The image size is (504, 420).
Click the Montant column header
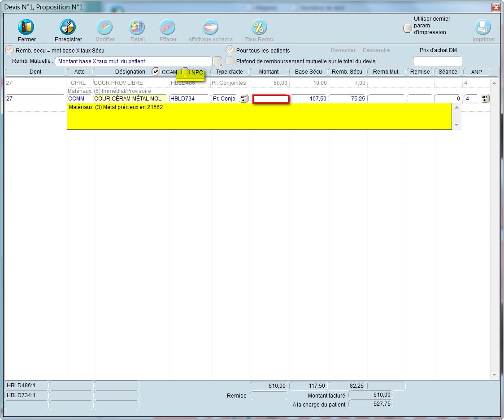point(269,72)
